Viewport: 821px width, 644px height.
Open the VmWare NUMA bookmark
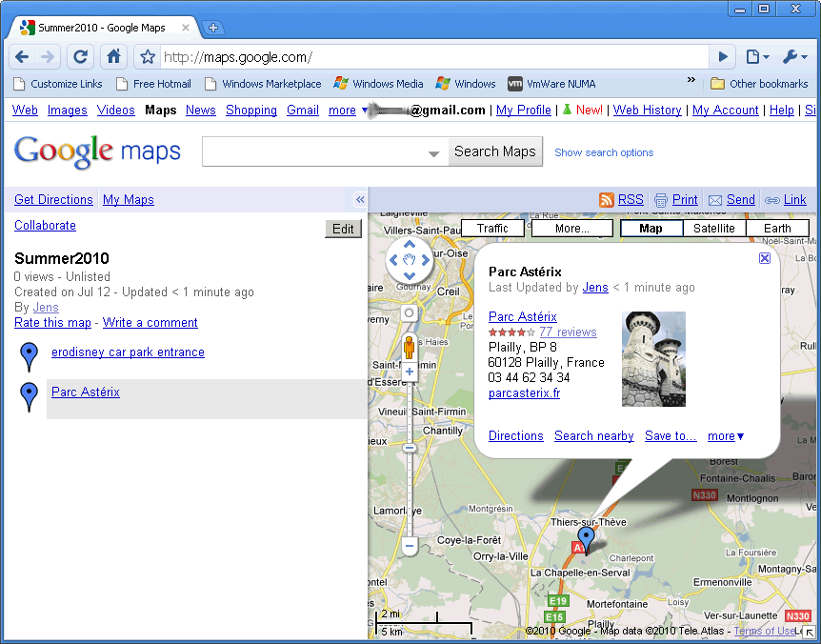[551, 84]
